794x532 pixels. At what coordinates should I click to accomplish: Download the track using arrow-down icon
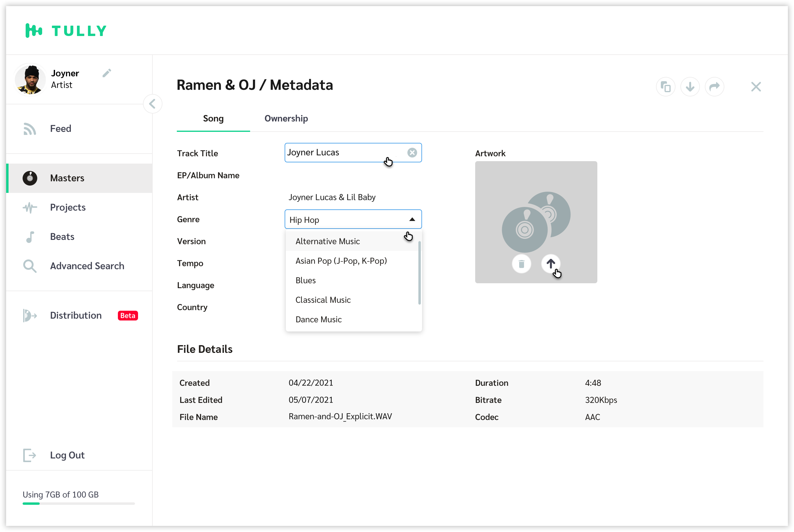[x=690, y=87]
